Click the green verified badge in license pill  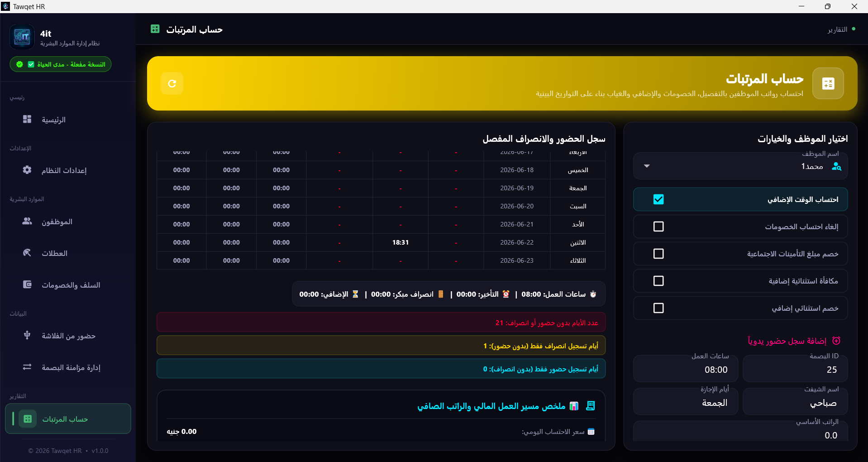click(19, 64)
